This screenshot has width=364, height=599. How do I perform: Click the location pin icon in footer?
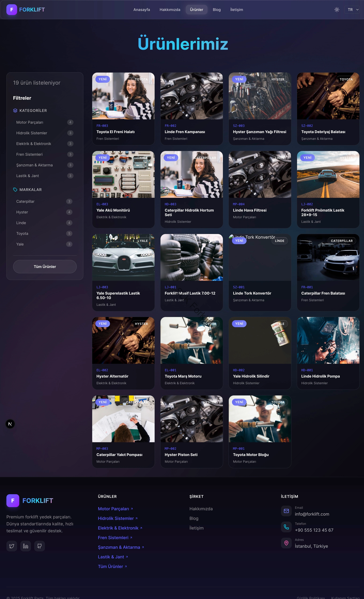[286, 543]
